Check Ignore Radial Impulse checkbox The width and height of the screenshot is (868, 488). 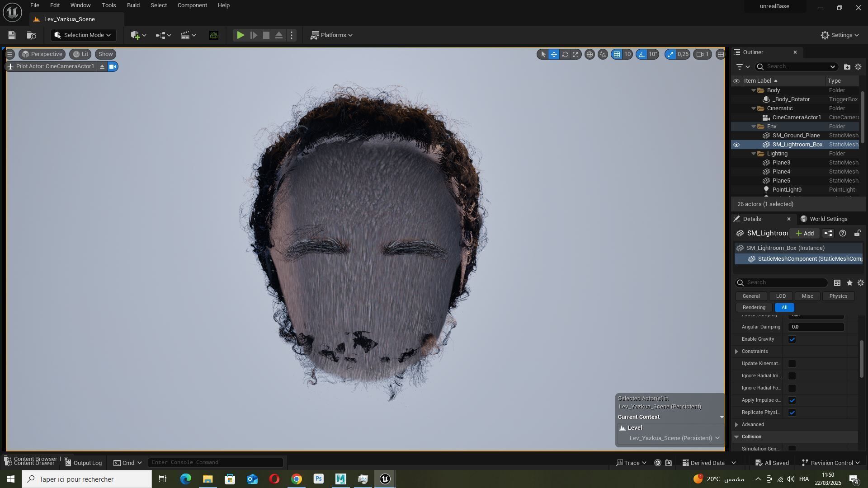click(x=792, y=376)
